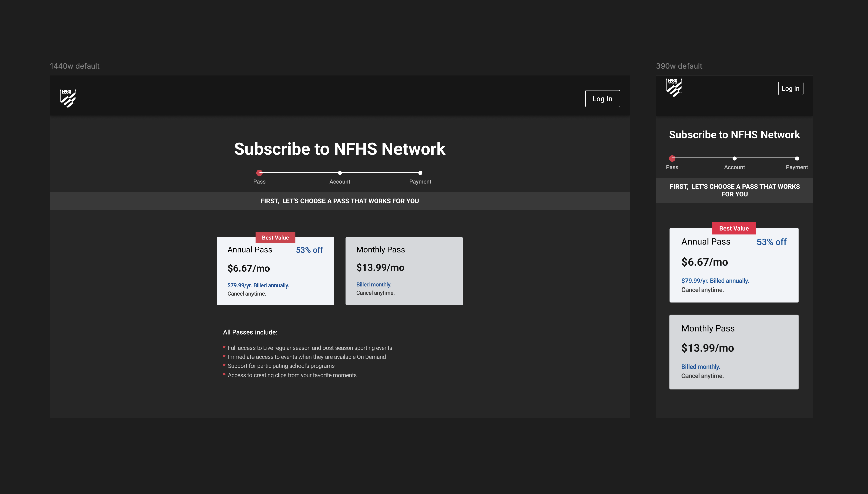
Task: Click '53% off' text in 1440w Annual Pass card
Action: [309, 250]
